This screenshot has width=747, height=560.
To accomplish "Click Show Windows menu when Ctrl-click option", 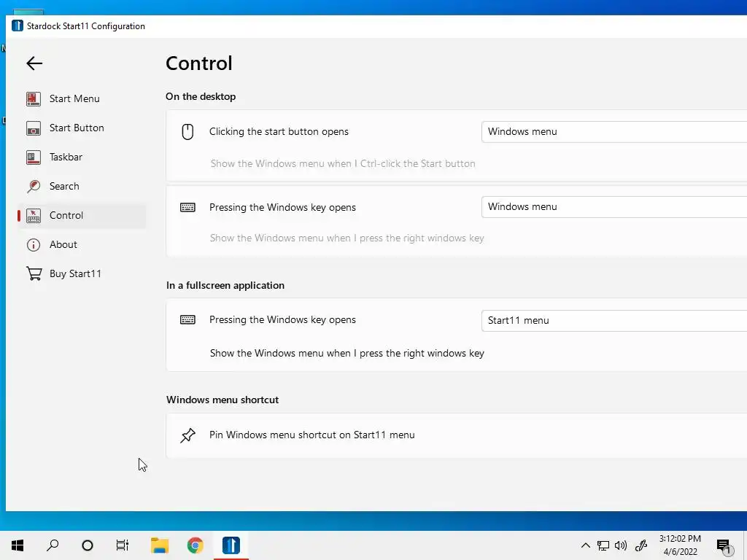I will pos(343,164).
